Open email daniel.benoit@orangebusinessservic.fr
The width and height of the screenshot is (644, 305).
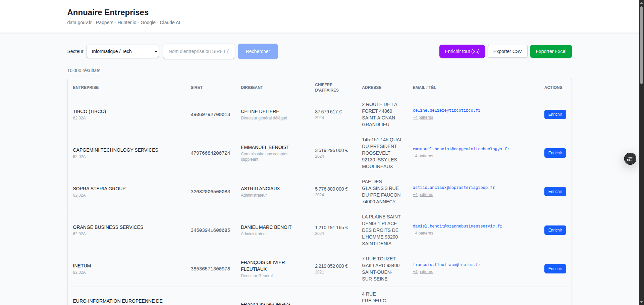coord(458,226)
